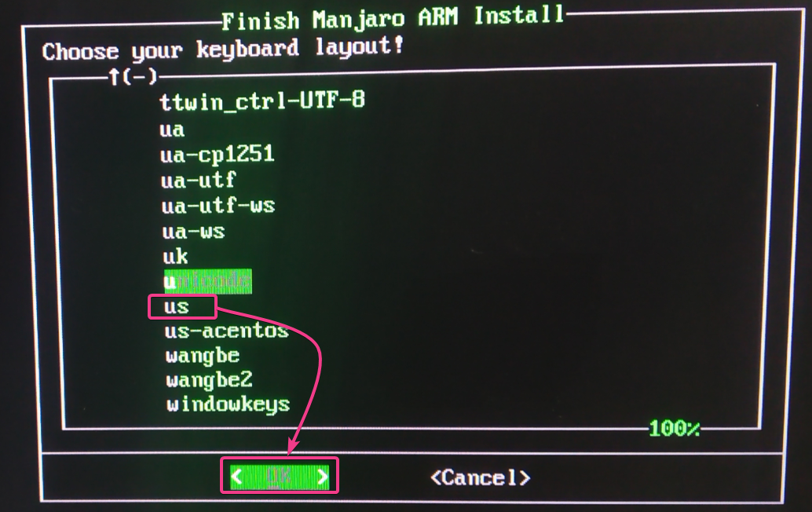Pick the ua-utf layout entry

pyautogui.click(x=199, y=180)
